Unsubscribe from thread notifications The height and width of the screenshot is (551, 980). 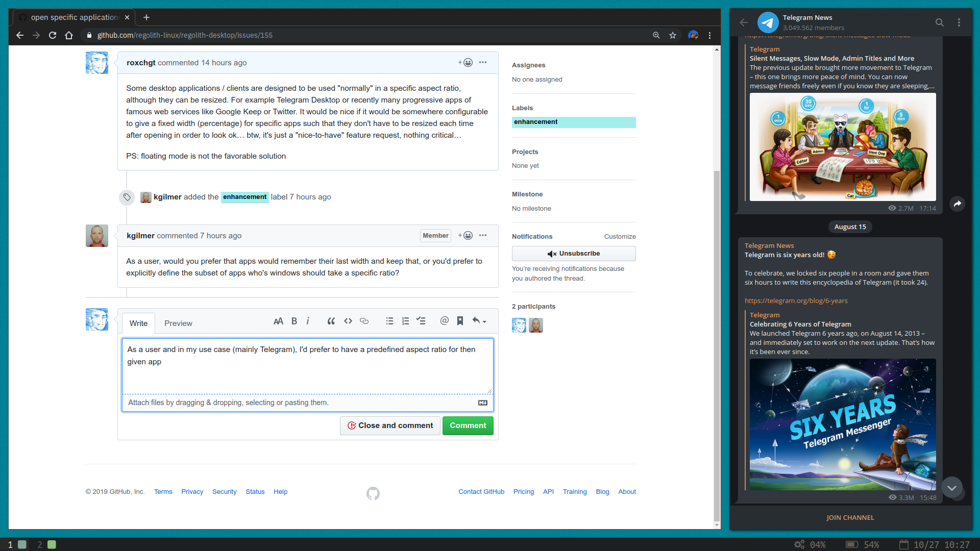pyautogui.click(x=574, y=254)
